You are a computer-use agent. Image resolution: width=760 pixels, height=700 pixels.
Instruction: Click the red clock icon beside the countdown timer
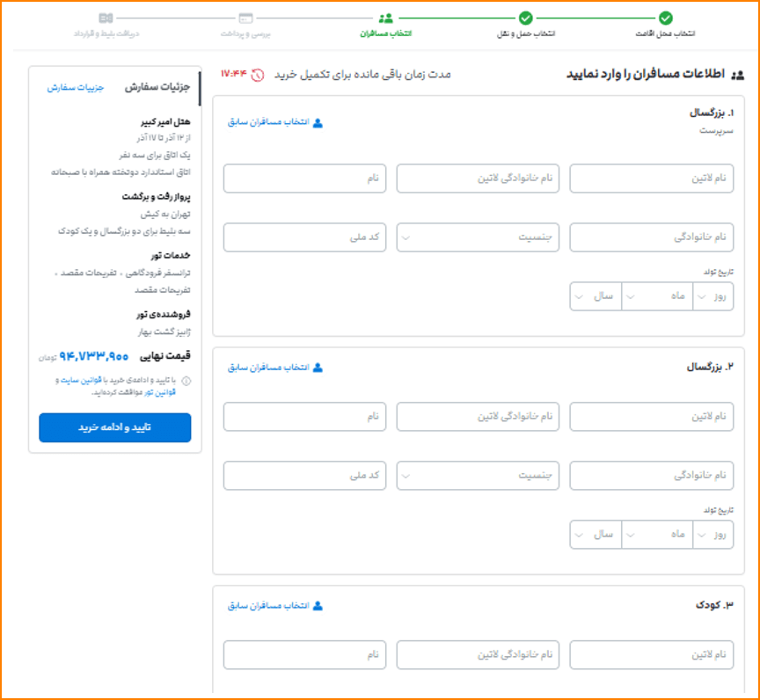[258, 75]
